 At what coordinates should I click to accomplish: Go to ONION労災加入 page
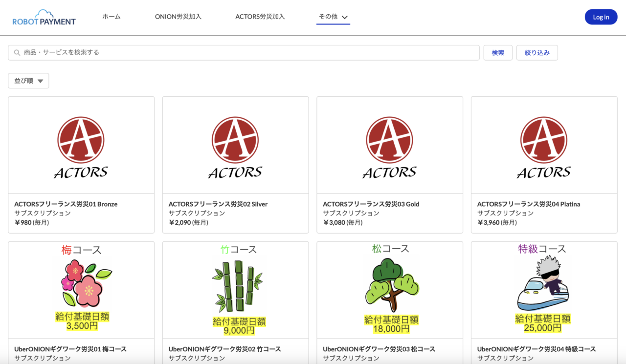pos(178,17)
